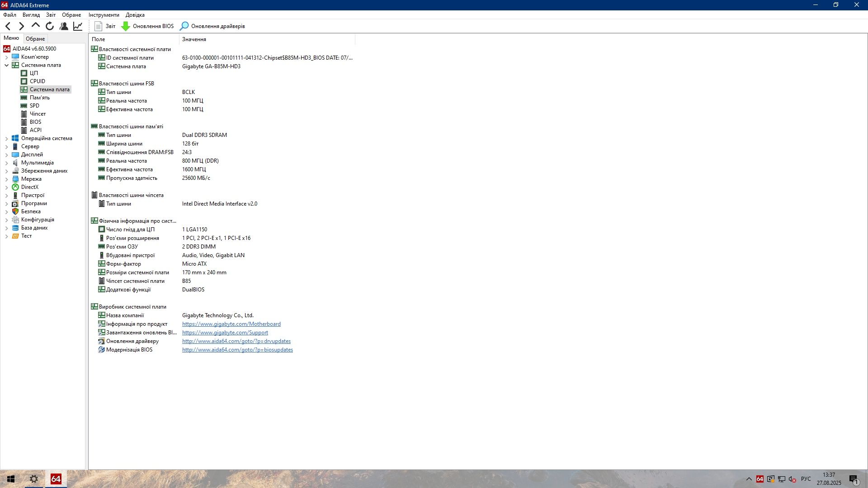This screenshot has height=488, width=868.
Task: Expand the Мультимедіа tree node
Action: pyautogui.click(x=6, y=163)
